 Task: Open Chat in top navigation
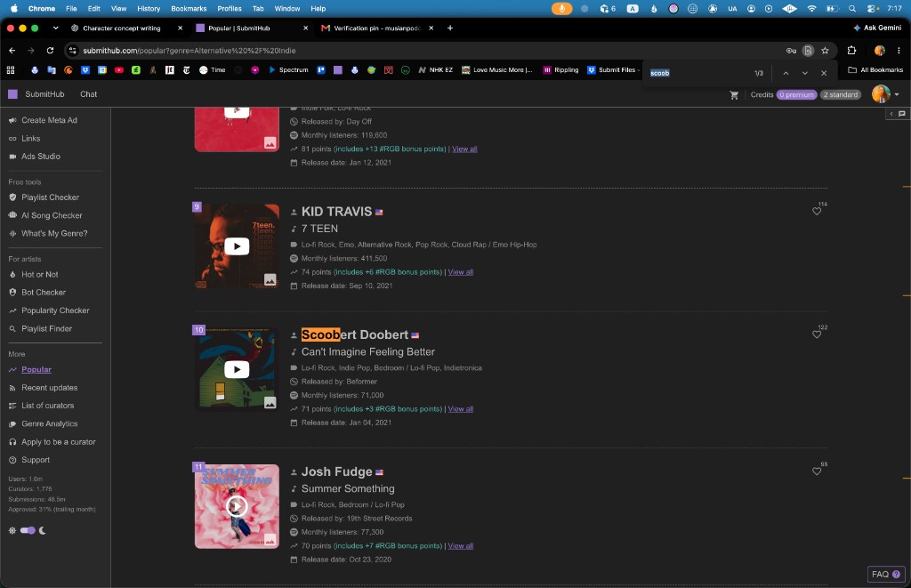88,94
